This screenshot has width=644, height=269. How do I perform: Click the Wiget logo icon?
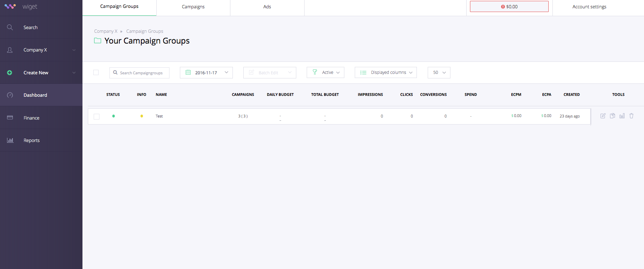[10, 7]
